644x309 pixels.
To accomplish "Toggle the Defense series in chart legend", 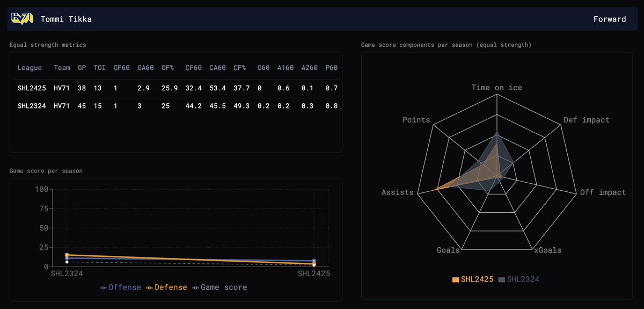I will click(166, 288).
